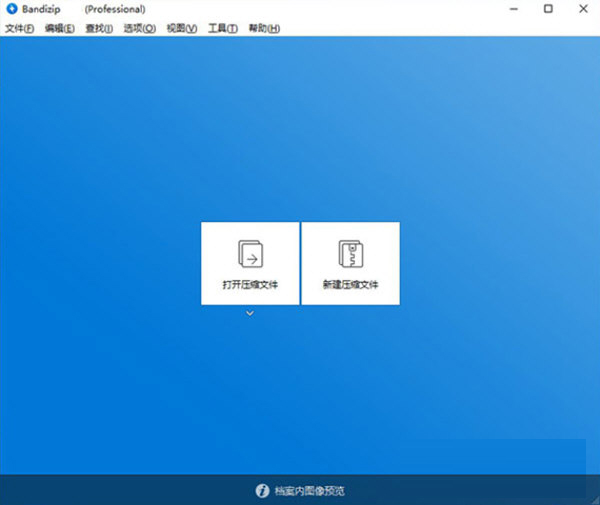Click the Bandizip logo in the title bar
The height and width of the screenshot is (505, 600).
pos(10,9)
